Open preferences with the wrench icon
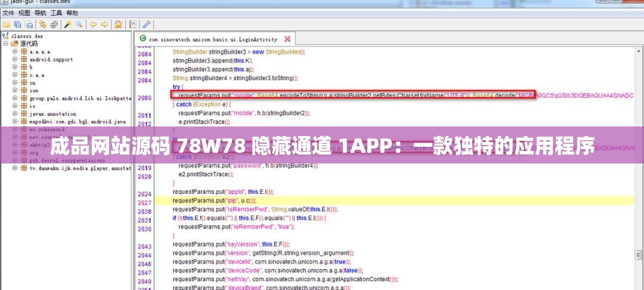 pyautogui.click(x=146, y=24)
